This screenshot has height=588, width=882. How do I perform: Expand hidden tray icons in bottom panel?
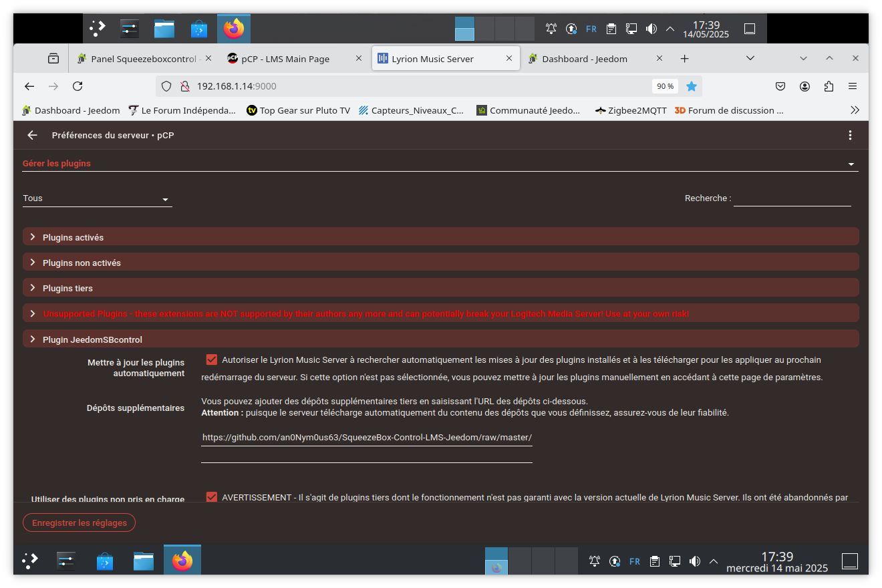tap(714, 561)
